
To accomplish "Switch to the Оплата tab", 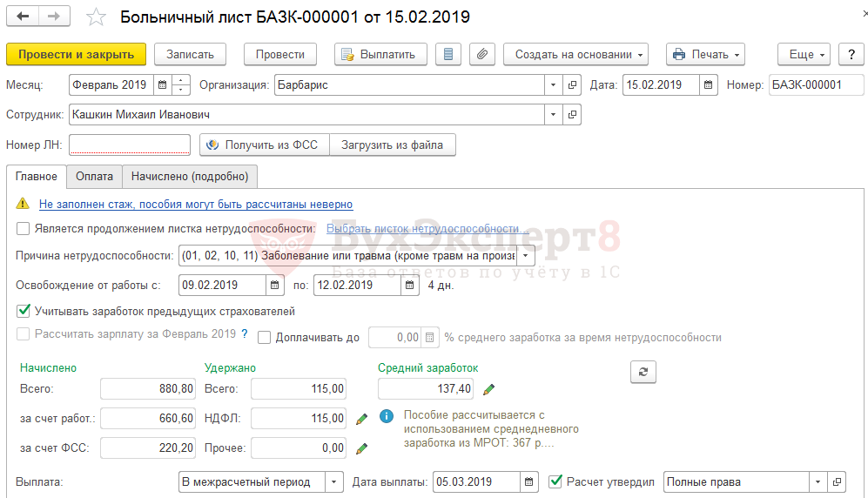I will coord(94,176).
